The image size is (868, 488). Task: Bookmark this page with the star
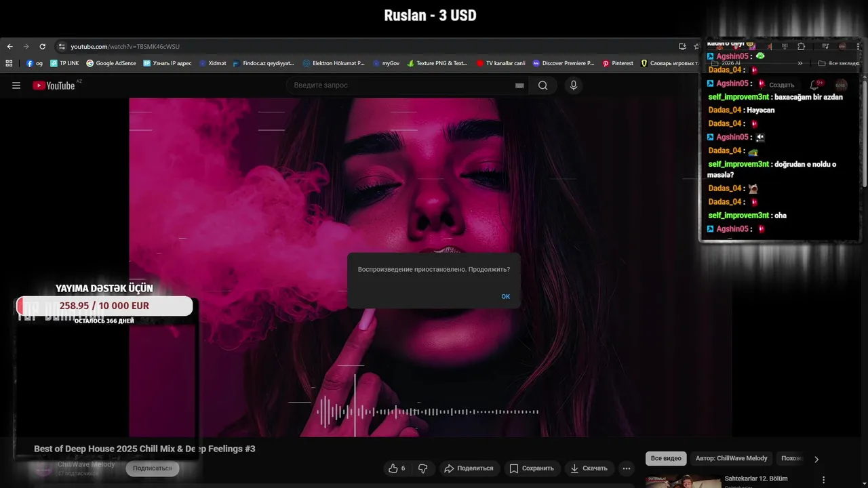coord(696,46)
